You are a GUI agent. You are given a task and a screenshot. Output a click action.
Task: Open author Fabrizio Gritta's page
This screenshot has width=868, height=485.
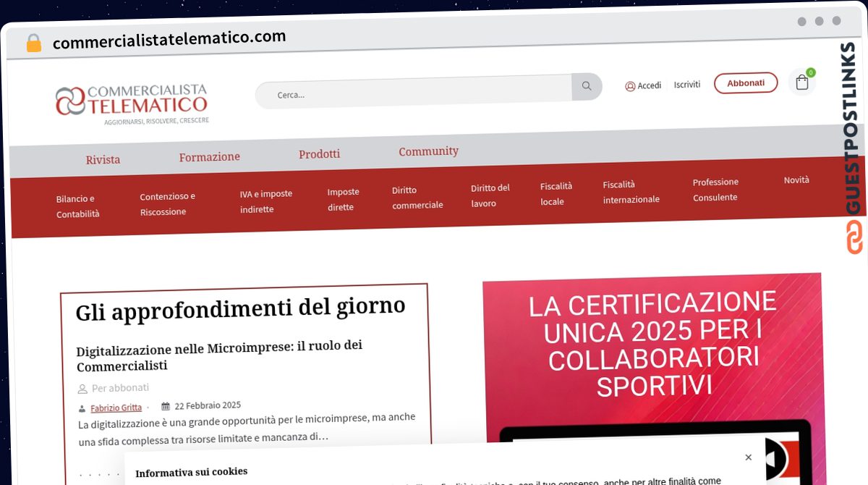tap(116, 408)
